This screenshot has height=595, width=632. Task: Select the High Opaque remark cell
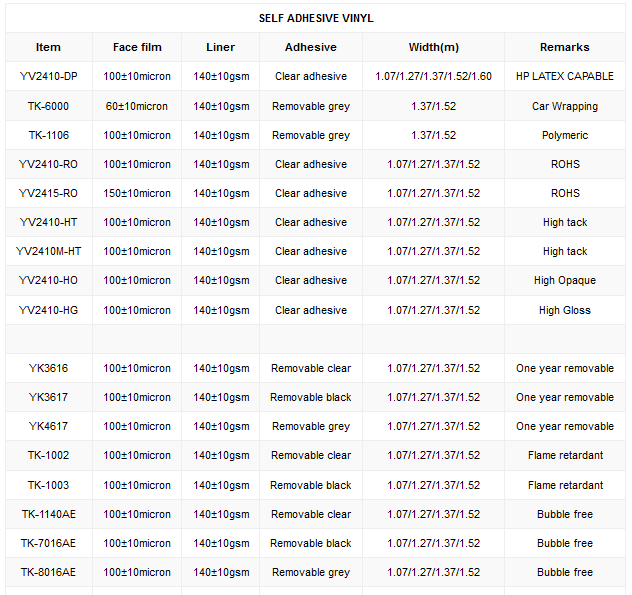click(565, 281)
